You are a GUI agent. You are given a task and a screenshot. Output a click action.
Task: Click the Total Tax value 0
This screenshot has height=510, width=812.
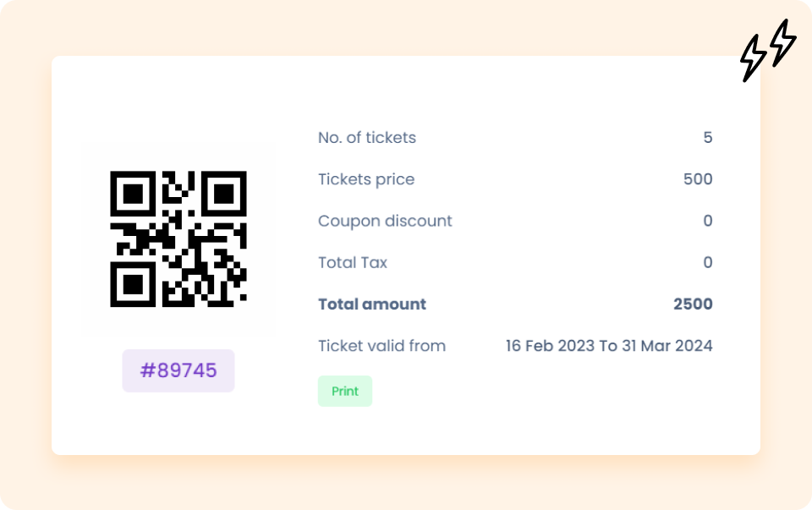(x=708, y=262)
